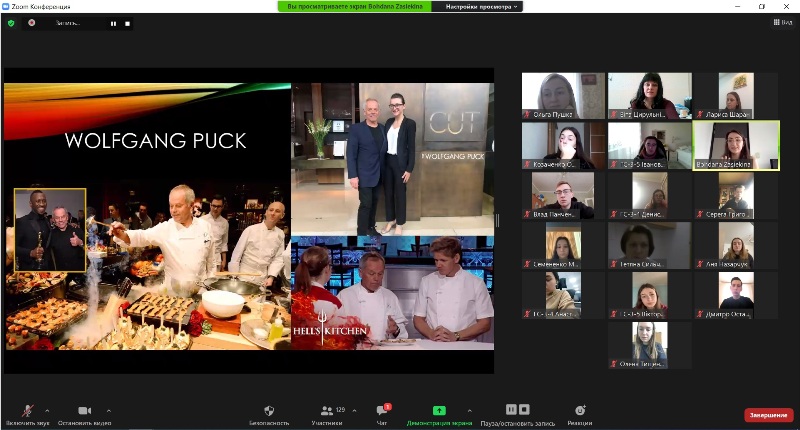Click the Hell's Kitchen photo on slide

[x=392, y=293]
